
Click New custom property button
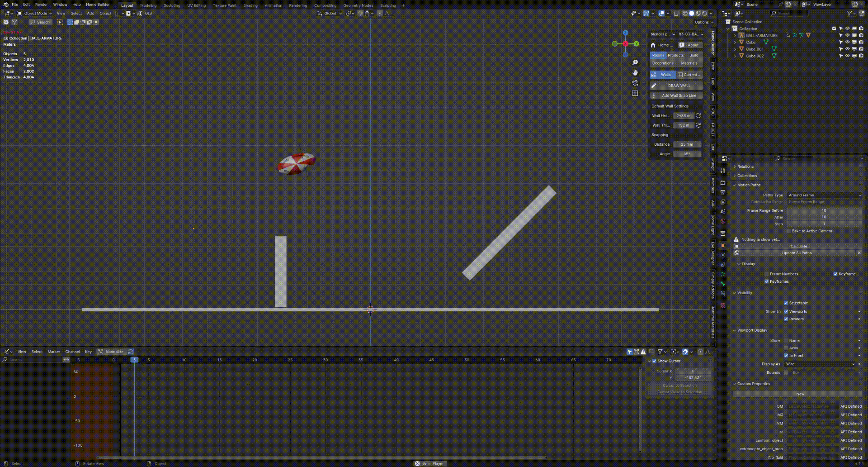[797, 394]
